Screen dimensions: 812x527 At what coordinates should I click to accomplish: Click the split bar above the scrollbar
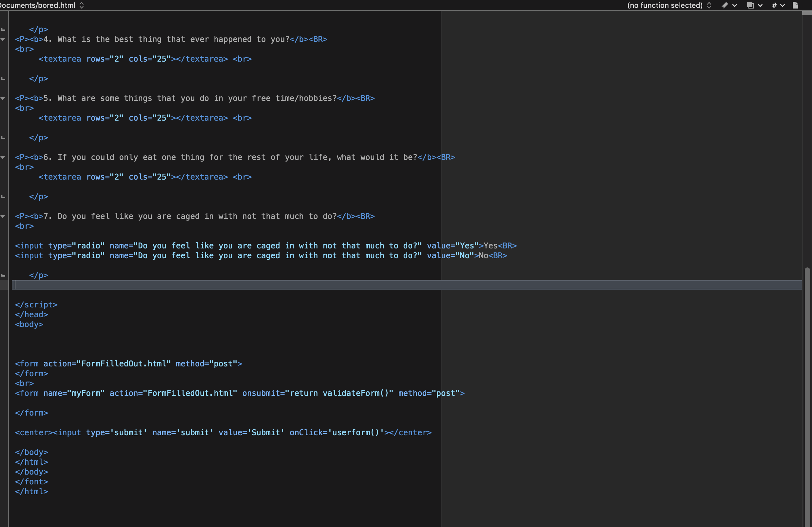[x=807, y=13]
